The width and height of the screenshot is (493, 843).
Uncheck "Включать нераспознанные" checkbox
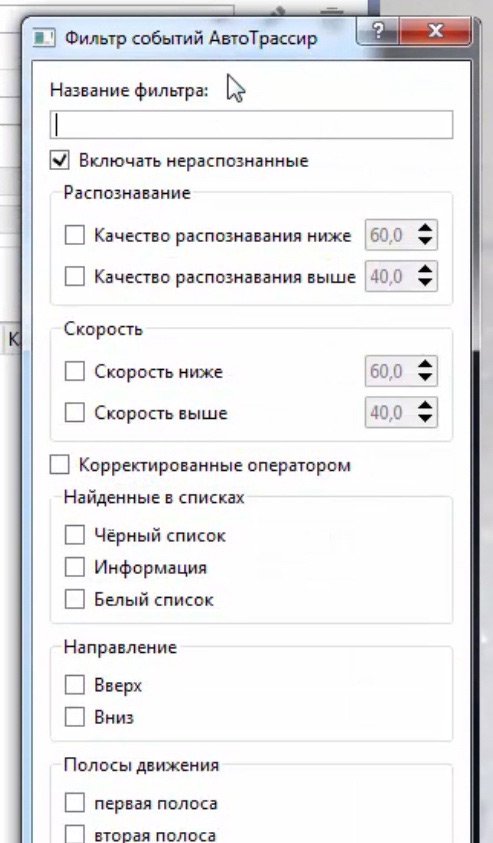pos(60,160)
